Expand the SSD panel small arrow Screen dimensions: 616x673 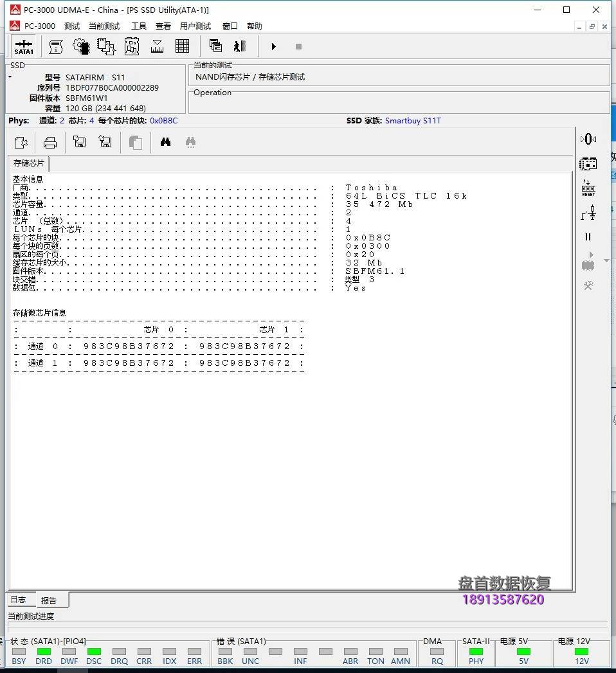tap(10, 77)
